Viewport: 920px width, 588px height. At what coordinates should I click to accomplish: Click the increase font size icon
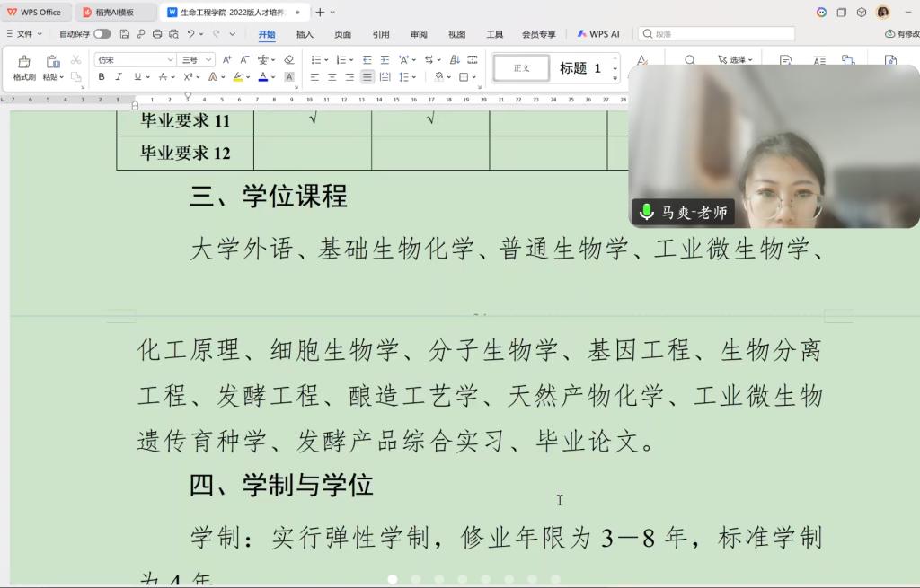227,59
